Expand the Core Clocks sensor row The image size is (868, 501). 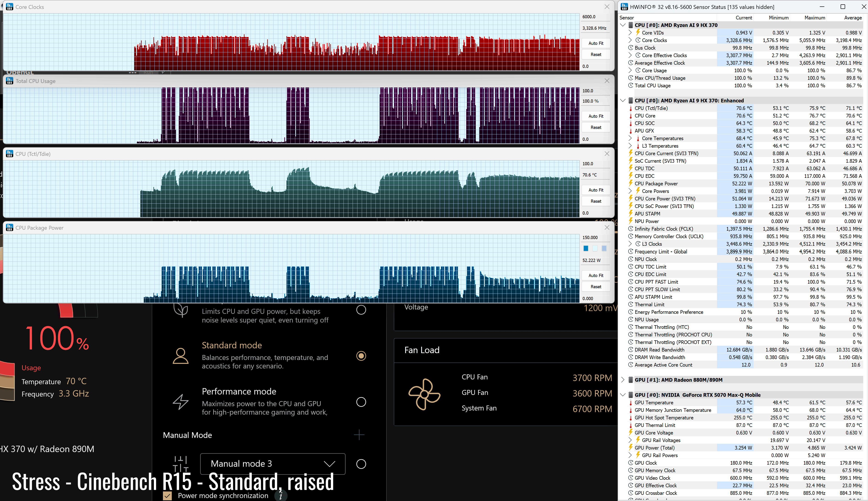click(x=630, y=40)
